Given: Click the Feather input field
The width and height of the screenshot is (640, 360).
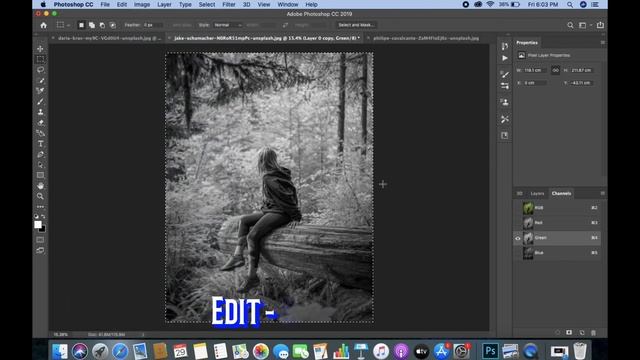Looking at the screenshot, I should [152, 25].
